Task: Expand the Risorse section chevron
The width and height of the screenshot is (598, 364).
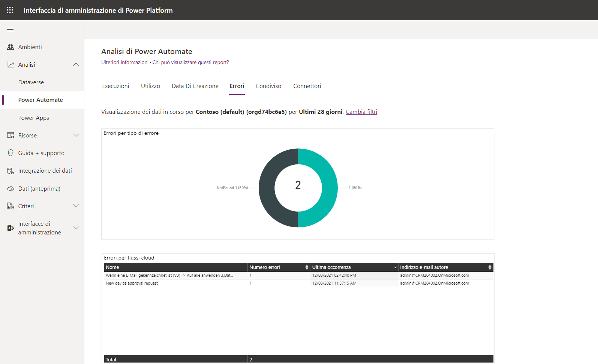Action: pyautogui.click(x=76, y=135)
